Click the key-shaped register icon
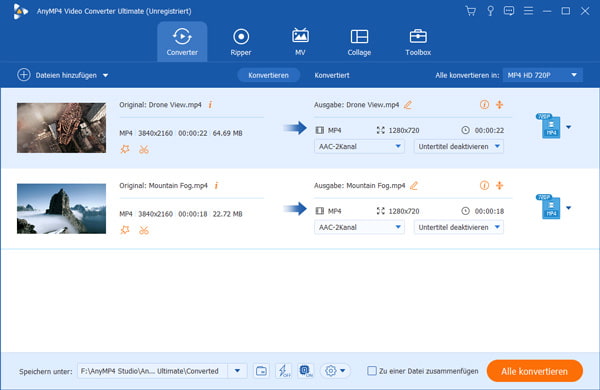600x390 pixels. tap(490, 11)
